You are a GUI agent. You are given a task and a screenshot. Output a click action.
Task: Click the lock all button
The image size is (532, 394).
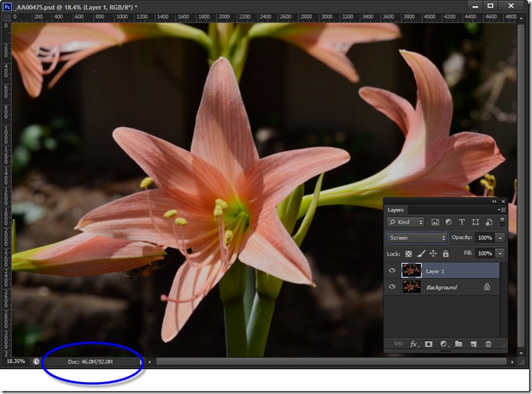[x=445, y=253]
